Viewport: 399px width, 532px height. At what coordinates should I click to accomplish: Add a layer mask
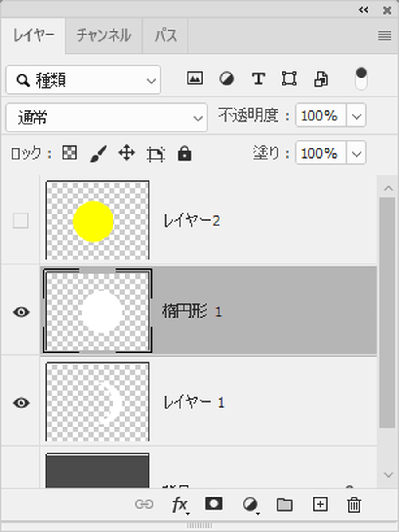(214, 504)
